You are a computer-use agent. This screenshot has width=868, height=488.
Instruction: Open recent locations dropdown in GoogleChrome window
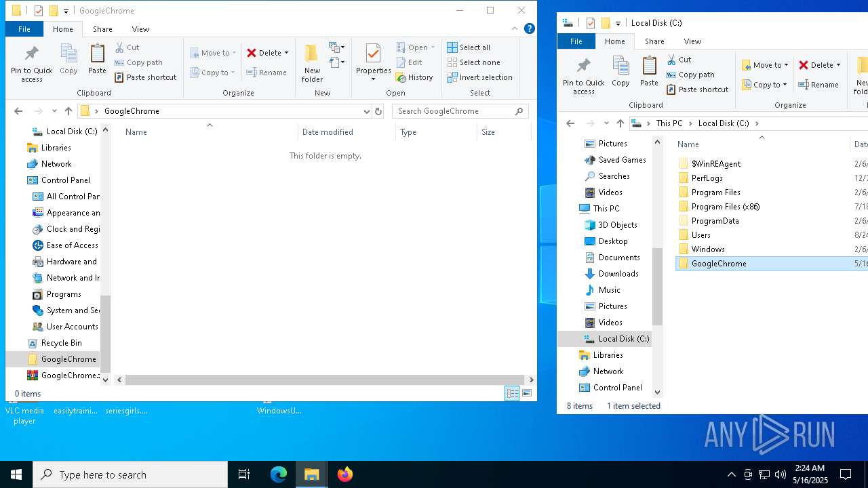point(54,111)
